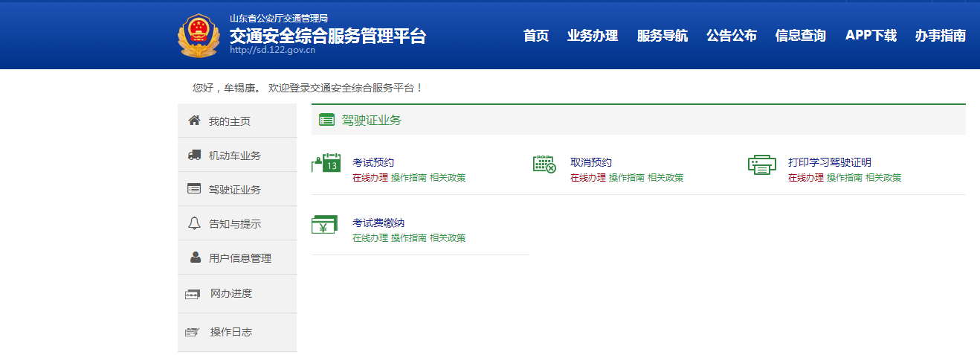This screenshot has height=355, width=980.
Task: Go to 信息查询 in top navigation
Action: tap(800, 36)
